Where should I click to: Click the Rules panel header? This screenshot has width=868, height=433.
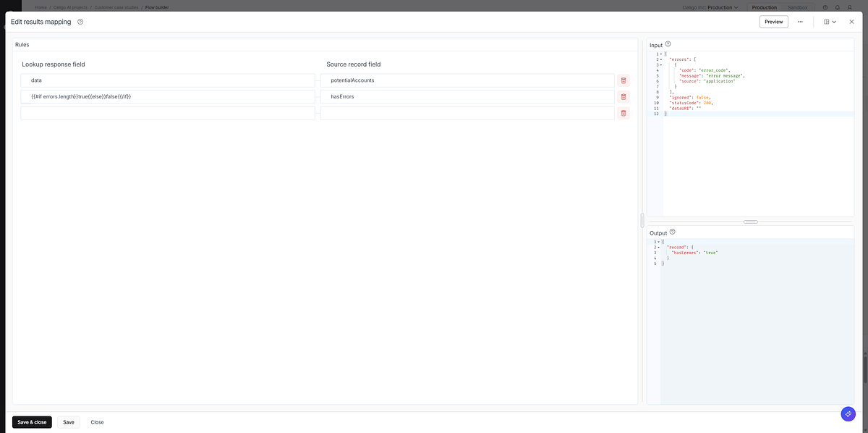coord(325,45)
